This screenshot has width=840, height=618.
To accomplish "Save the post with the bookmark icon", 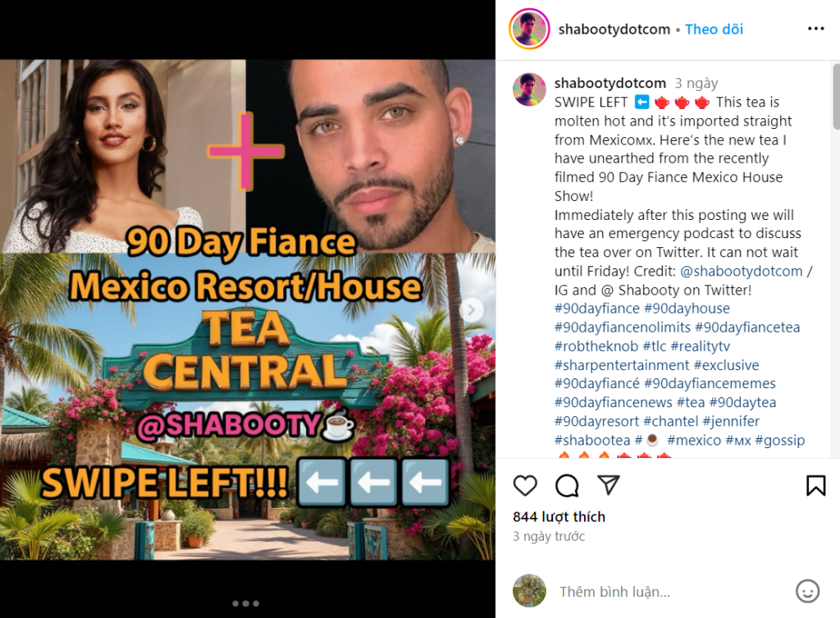I will pos(816,485).
